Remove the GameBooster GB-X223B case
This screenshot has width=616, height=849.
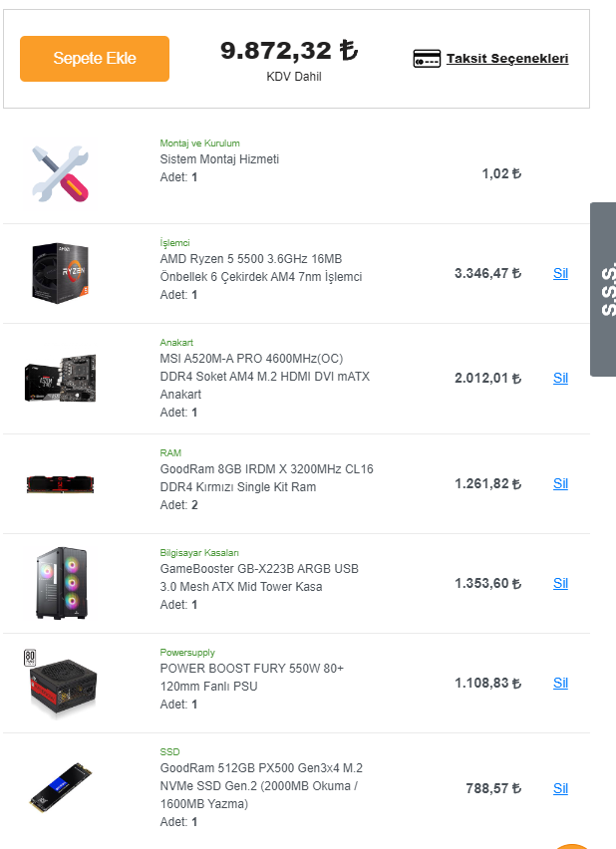[x=560, y=583]
